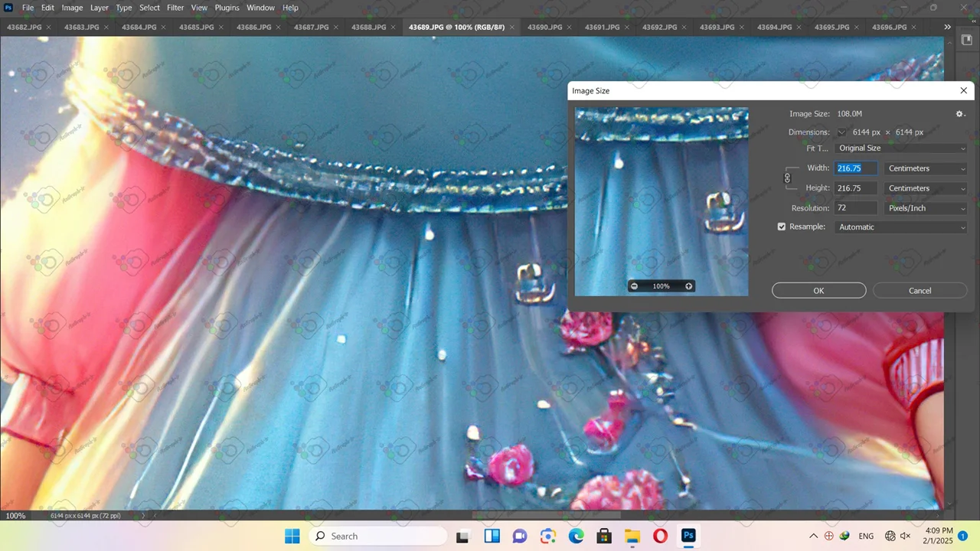Zoom in the preview with plus icon
Screen dimensions: 980x551
click(688, 286)
